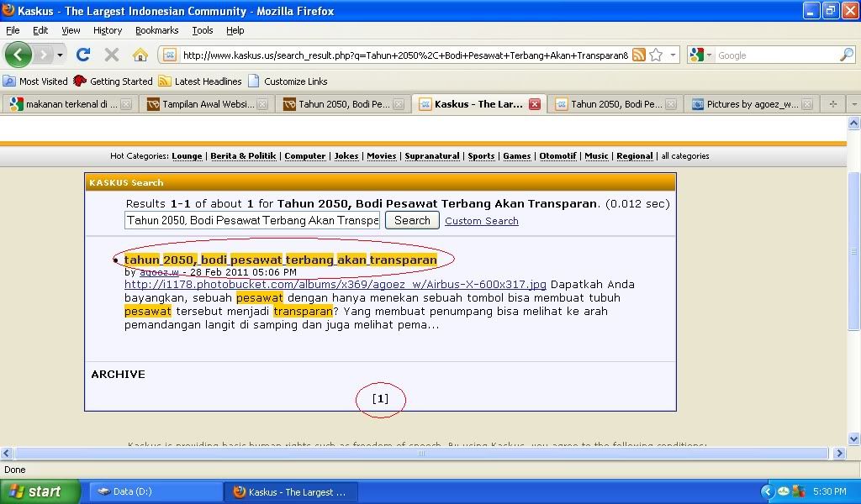Click page number [1] in Archive
This screenshot has height=504, width=861.
tap(380, 399)
